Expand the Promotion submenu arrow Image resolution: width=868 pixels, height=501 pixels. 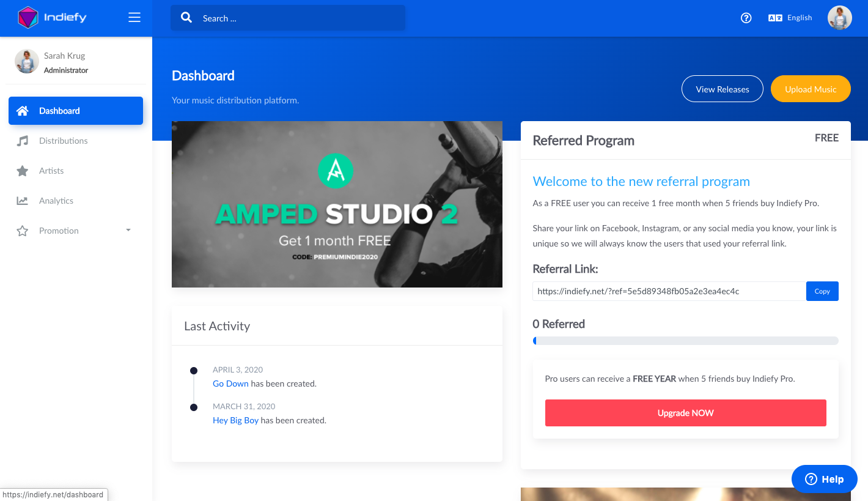point(128,231)
